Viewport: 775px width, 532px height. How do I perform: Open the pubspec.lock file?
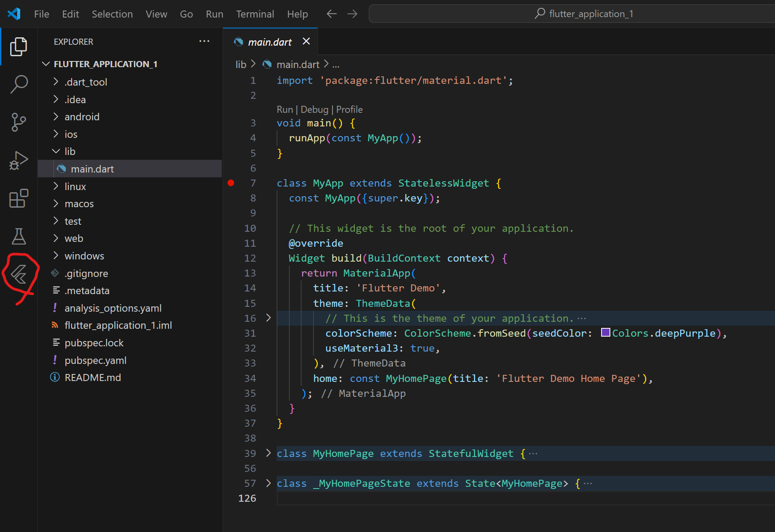pyautogui.click(x=130, y=343)
